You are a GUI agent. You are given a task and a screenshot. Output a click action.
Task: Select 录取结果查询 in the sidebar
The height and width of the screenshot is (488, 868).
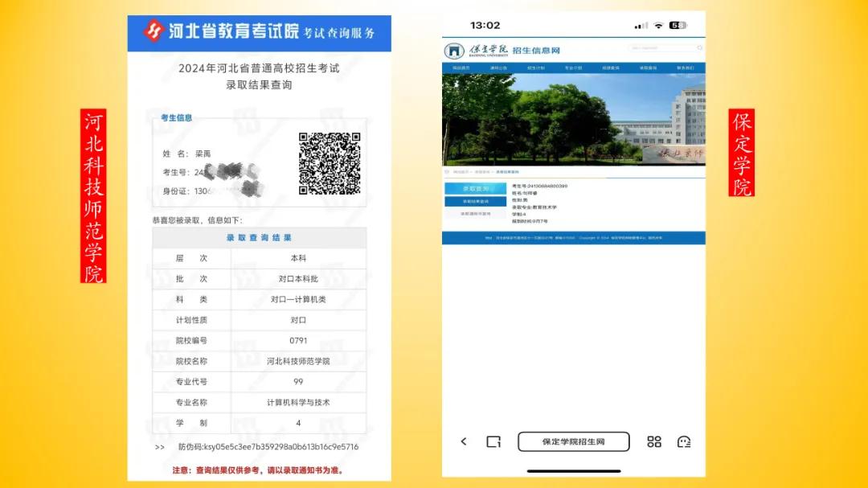tap(476, 202)
